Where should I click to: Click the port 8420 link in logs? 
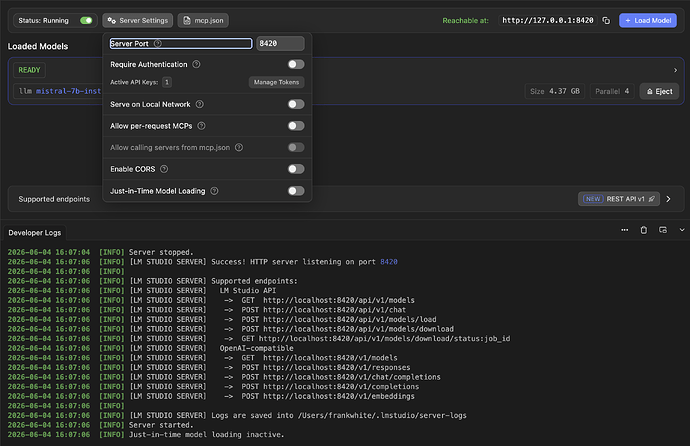tap(389, 262)
